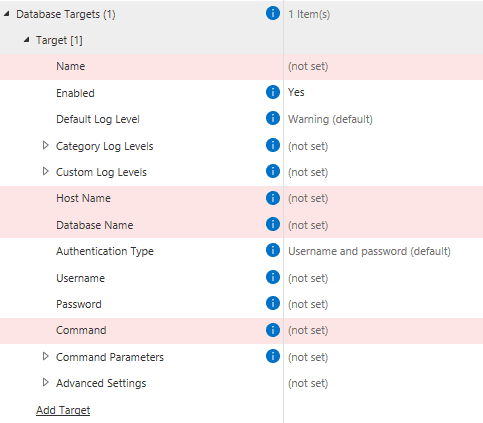Viewport: 483px width, 423px height.
Task: Expand Command Parameters
Action: tap(46, 356)
